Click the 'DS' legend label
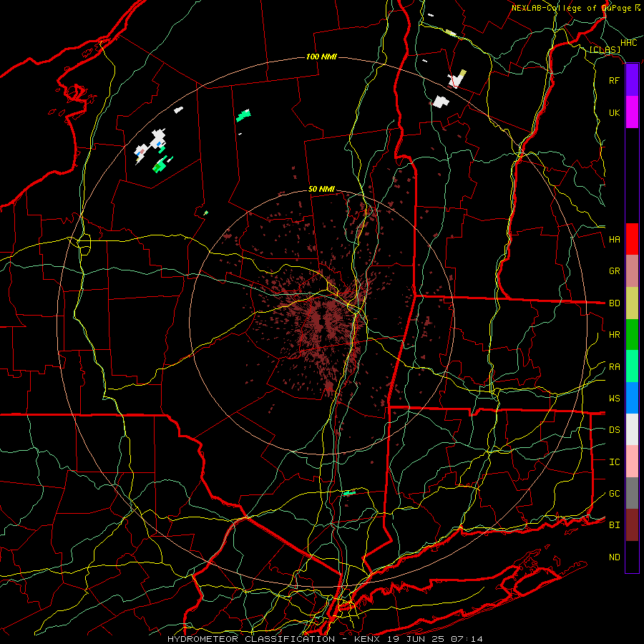This screenshot has width=644, height=644. click(615, 430)
